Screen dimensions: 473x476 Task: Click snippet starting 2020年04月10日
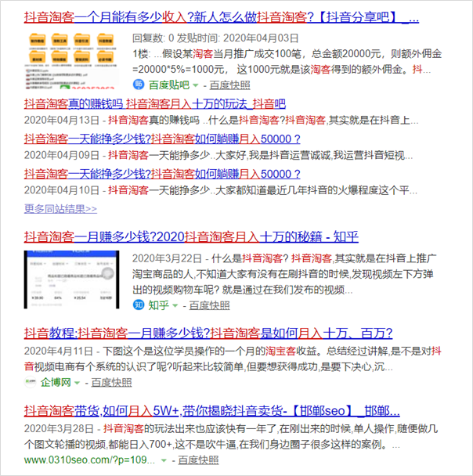pyautogui.click(x=221, y=190)
